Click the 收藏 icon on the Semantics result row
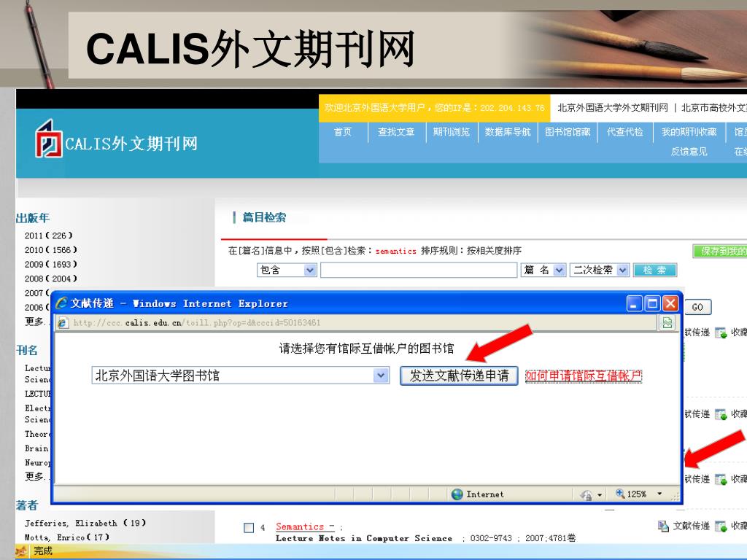The width and height of the screenshot is (747, 560). (x=721, y=526)
